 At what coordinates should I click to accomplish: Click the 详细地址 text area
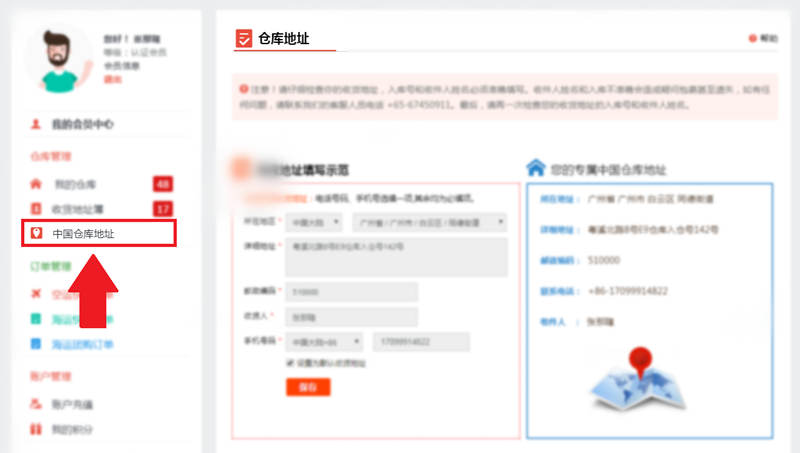pyautogui.click(x=396, y=257)
